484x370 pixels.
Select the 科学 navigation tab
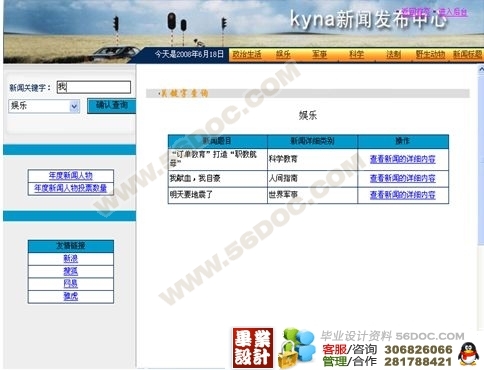[356, 54]
